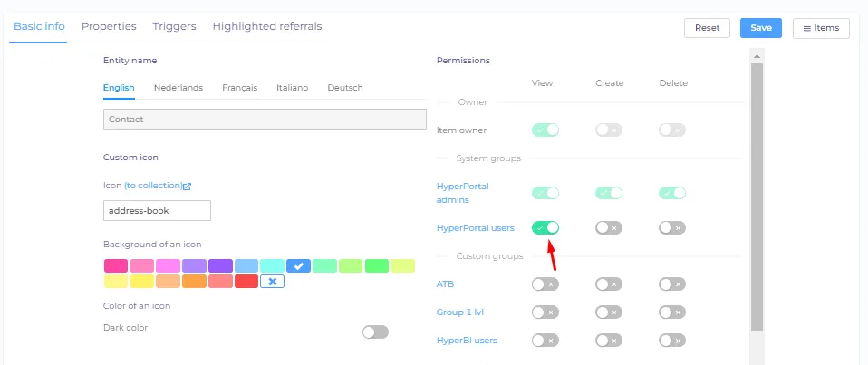Viewport: 868px width, 365px height.
Task: Enable View permission for HyperBI users
Action: pyautogui.click(x=545, y=341)
